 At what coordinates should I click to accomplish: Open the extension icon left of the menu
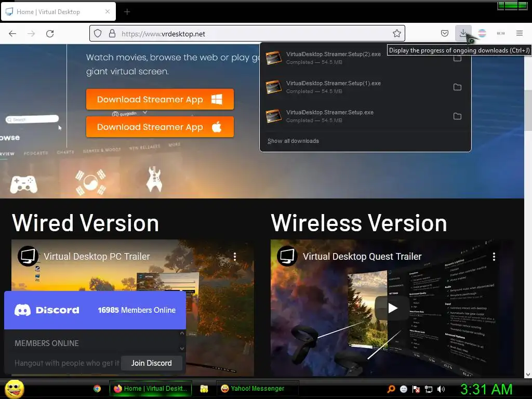(x=501, y=33)
